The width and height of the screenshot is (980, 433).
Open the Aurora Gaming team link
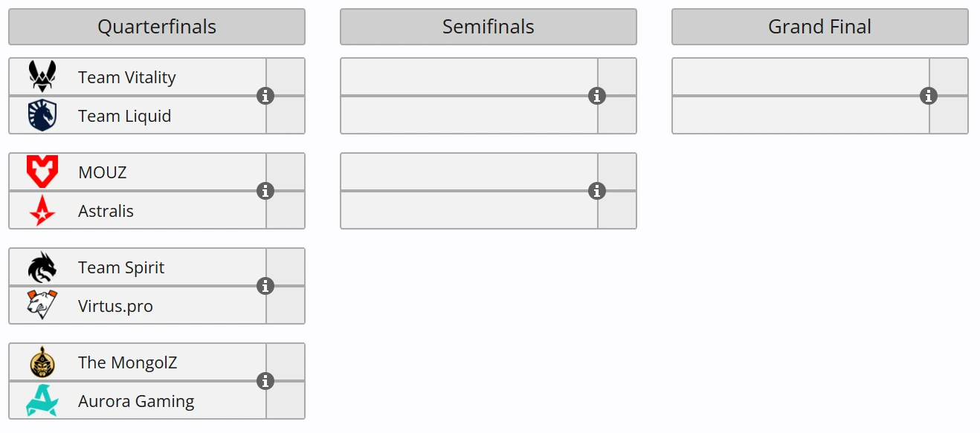[136, 401]
